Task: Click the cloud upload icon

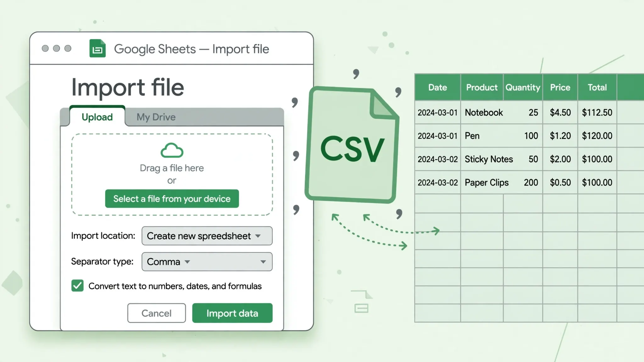Action: tap(172, 150)
